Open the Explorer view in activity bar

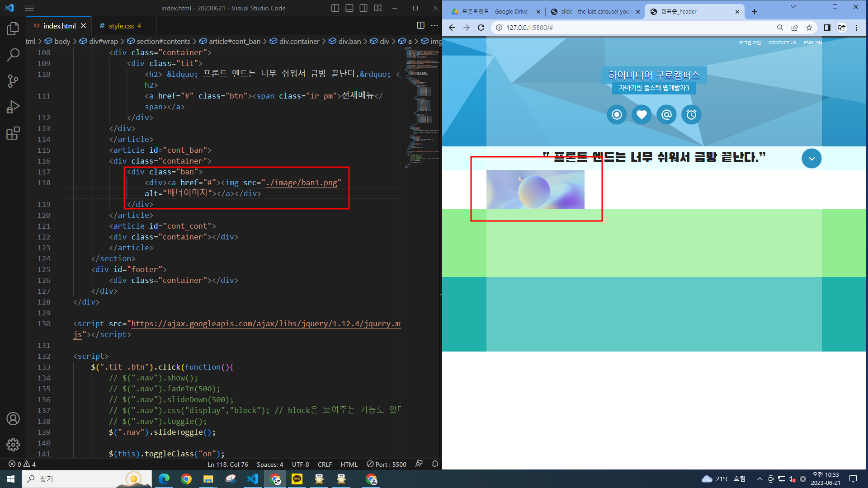point(13,29)
